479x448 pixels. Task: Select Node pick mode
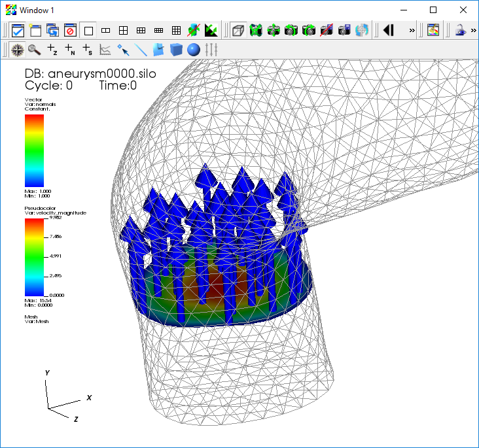point(70,50)
